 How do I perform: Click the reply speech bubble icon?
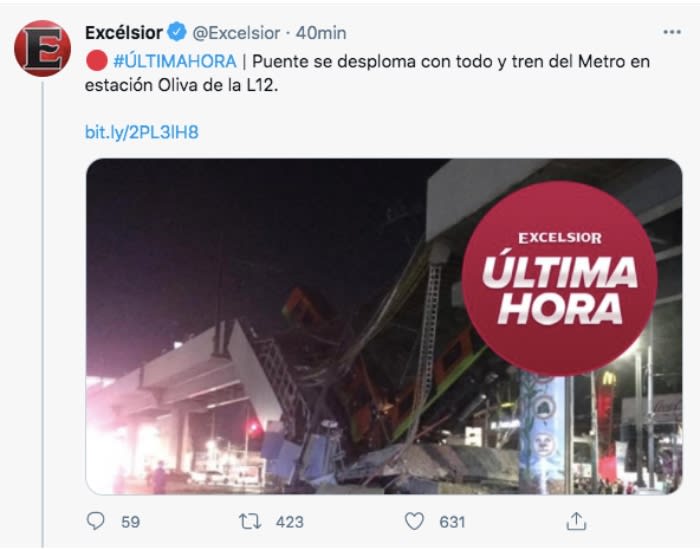tap(95, 521)
